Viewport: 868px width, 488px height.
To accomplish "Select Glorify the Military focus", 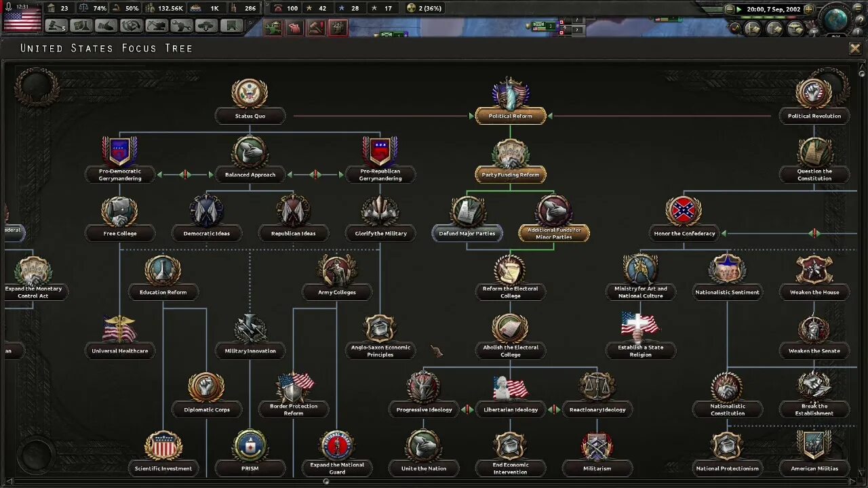I will tap(380, 233).
